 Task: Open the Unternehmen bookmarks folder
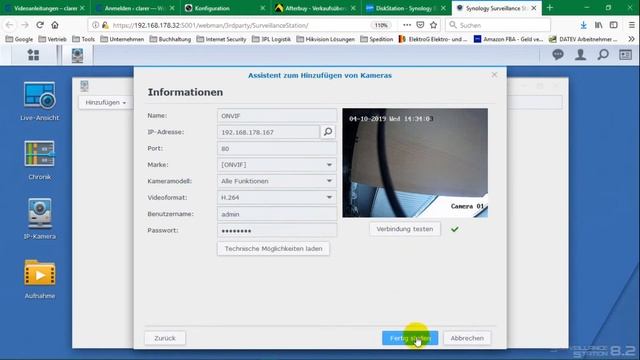click(x=122, y=39)
